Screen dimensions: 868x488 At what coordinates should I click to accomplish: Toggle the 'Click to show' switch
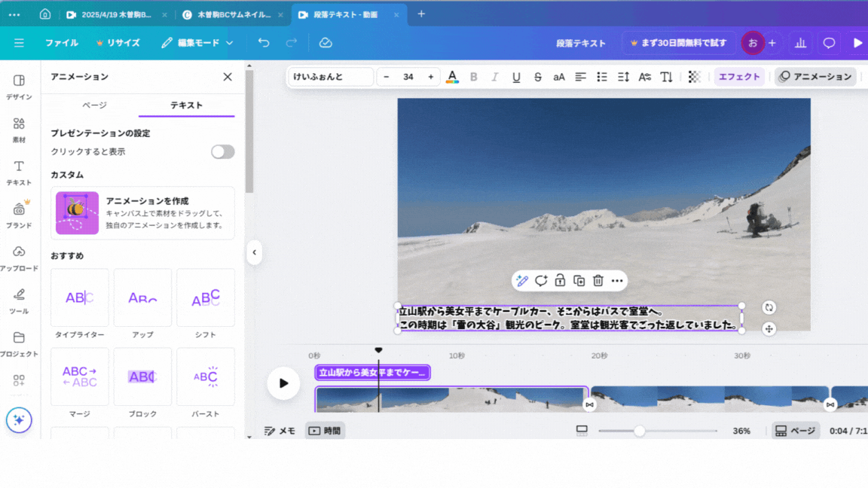click(222, 152)
